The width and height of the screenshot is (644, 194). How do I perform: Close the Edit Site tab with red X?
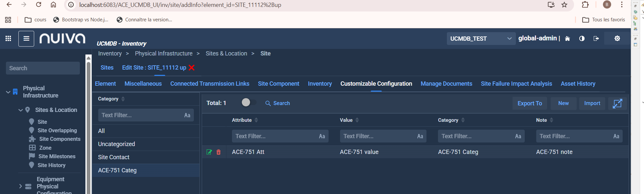(192, 68)
